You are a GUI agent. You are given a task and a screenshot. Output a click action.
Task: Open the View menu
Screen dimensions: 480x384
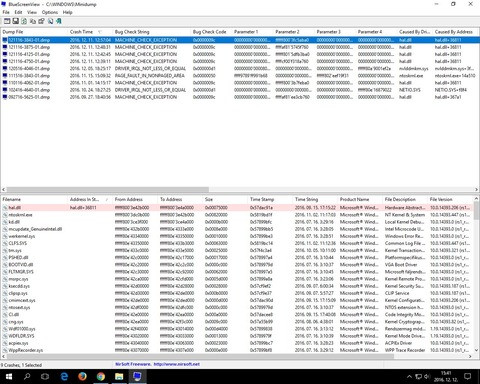tap(32, 12)
